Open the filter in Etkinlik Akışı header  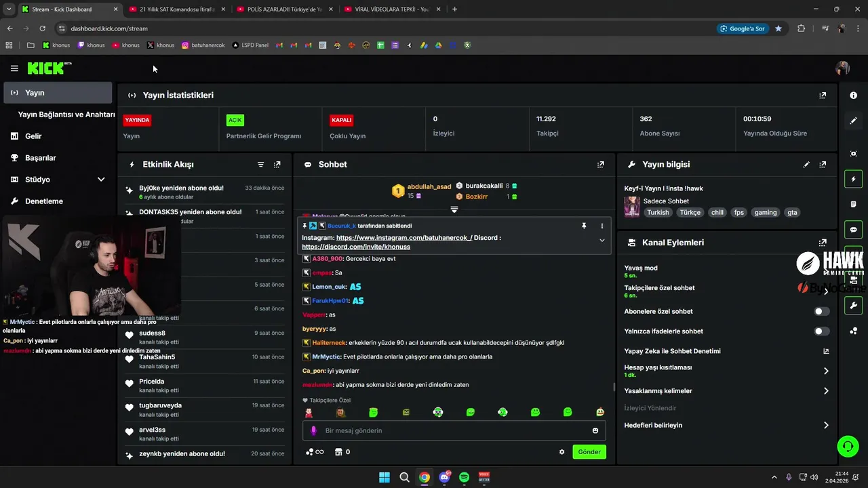[x=261, y=165]
